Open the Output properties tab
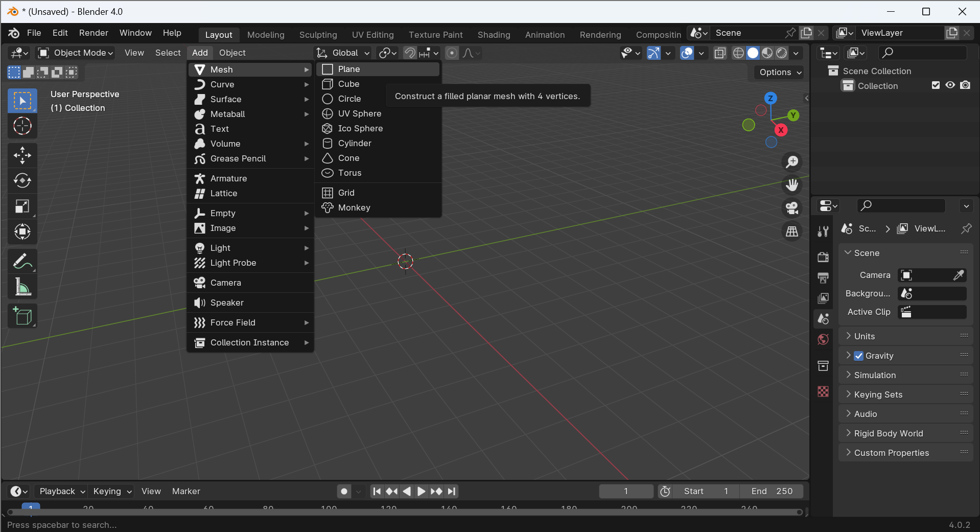Image resolution: width=980 pixels, height=532 pixels. coord(823,277)
